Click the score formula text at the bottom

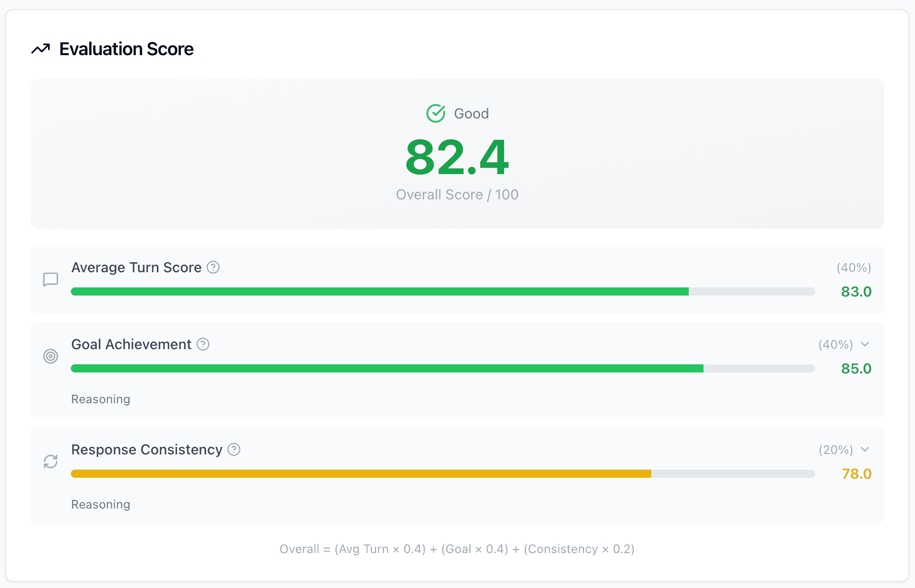tap(457, 549)
